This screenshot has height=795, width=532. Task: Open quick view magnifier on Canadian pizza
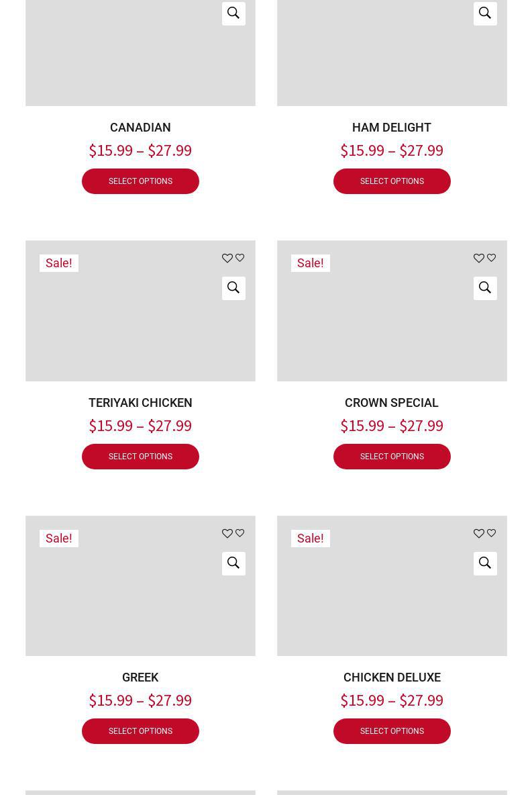click(233, 13)
